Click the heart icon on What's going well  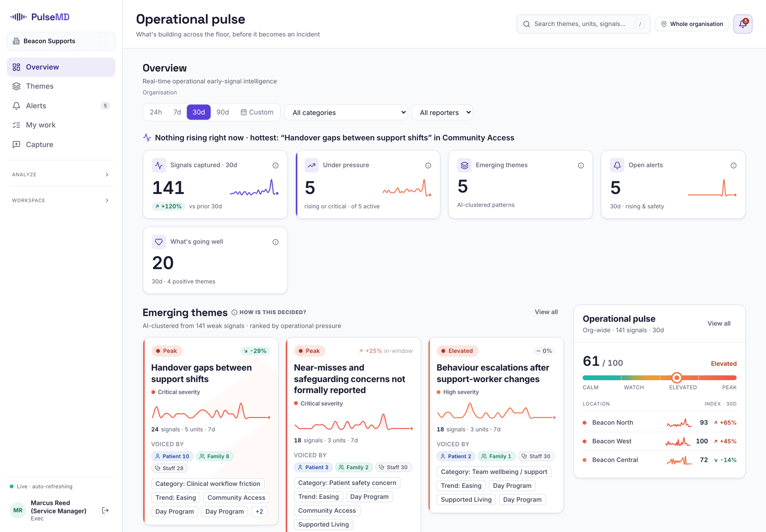pos(159,242)
